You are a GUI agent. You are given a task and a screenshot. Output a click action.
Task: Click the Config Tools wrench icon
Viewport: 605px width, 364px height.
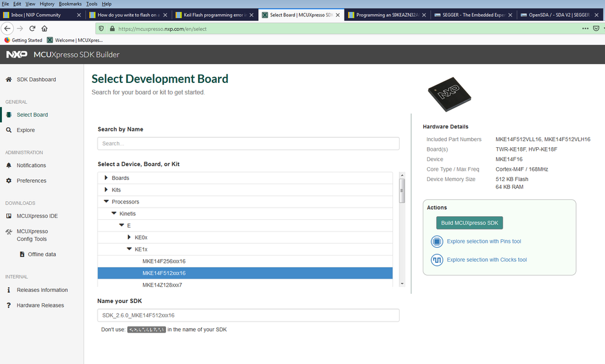[x=8, y=231]
